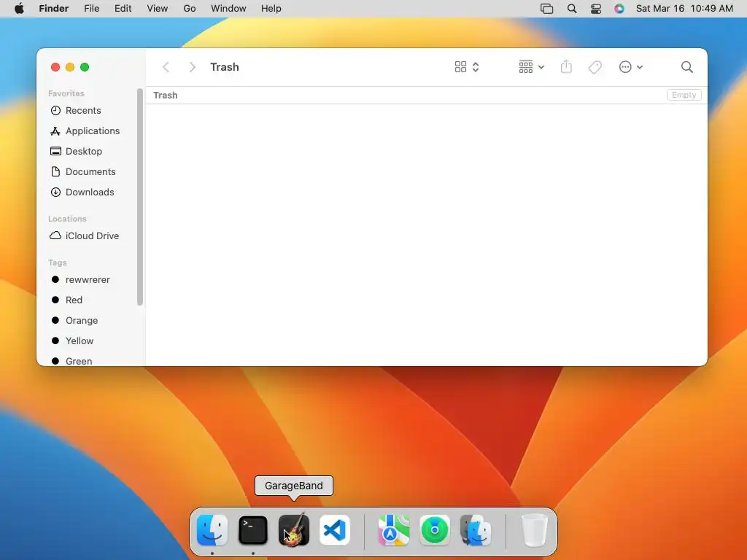
Task: Select Recents in the sidebar
Action: pyautogui.click(x=83, y=111)
